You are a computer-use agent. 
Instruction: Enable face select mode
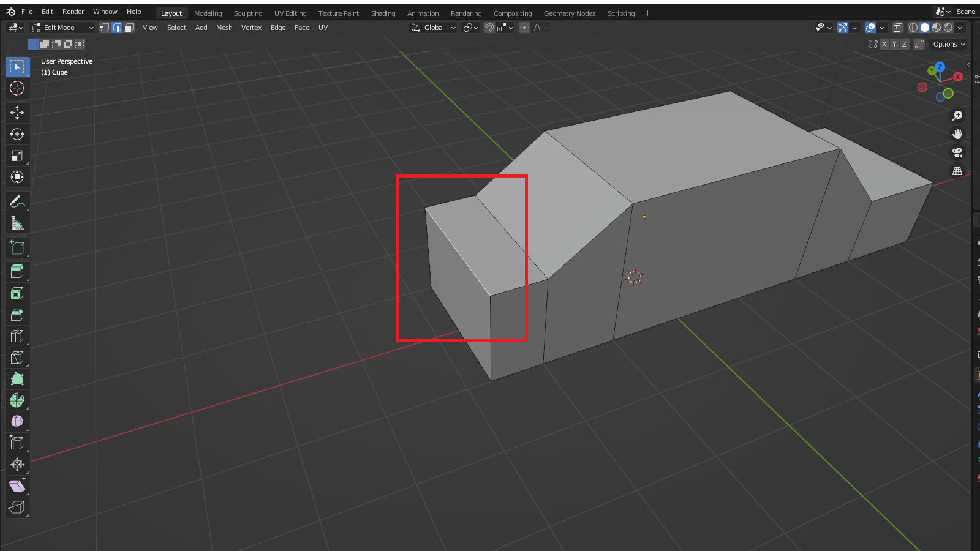pyautogui.click(x=129, y=28)
